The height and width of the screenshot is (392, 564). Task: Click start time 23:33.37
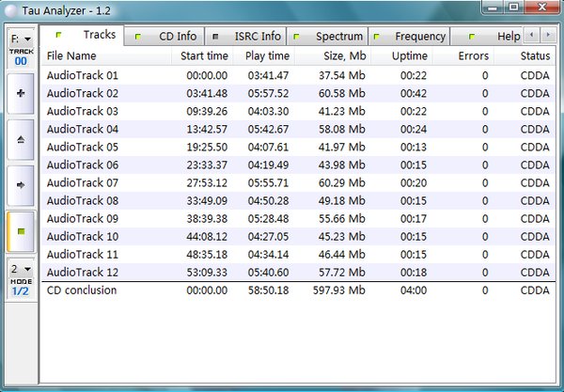pyautogui.click(x=207, y=165)
